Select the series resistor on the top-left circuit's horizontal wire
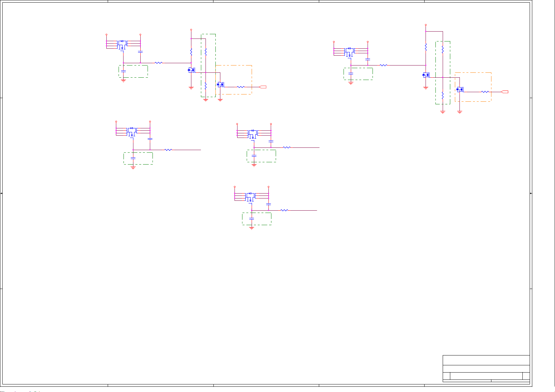Image resolution: width=555 pixels, height=392 pixels. pos(158,63)
